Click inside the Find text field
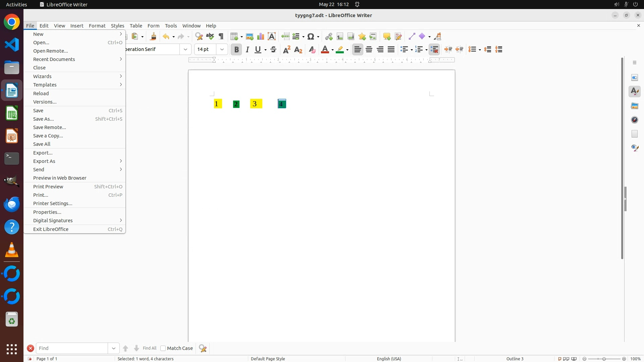Viewport: 644px width, 362px height. coord(72,348)
